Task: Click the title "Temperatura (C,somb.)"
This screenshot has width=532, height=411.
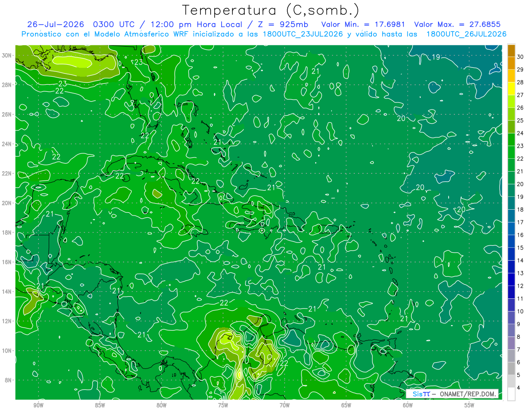Action: 271,10
